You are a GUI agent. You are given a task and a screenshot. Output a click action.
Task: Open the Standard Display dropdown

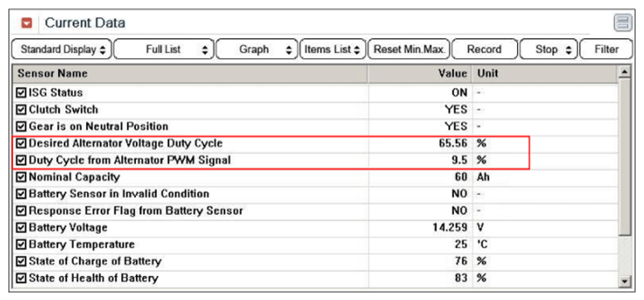[x=61, y=50]
